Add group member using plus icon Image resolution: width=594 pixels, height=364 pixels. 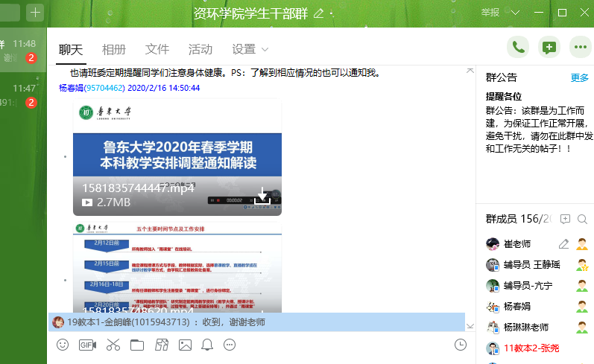click(565, 219)
